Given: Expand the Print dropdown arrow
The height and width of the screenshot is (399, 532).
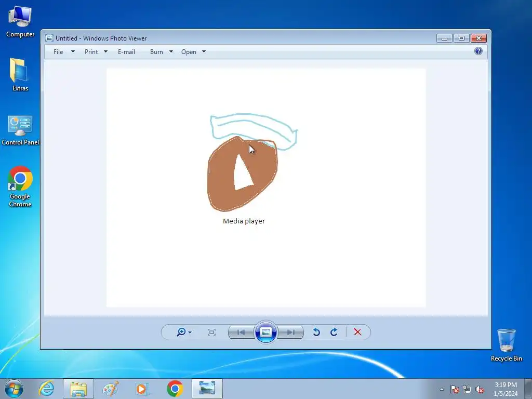Looking at the screenshot, I should [x=105, y=51].
